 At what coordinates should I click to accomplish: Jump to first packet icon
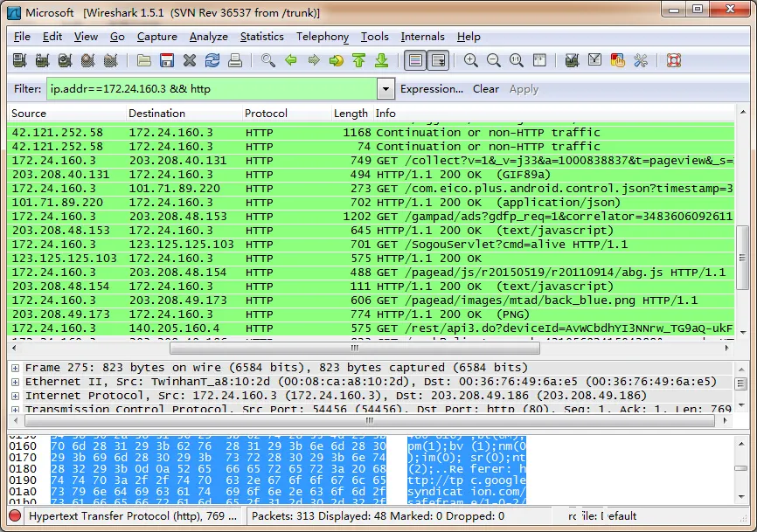[358, 60]
